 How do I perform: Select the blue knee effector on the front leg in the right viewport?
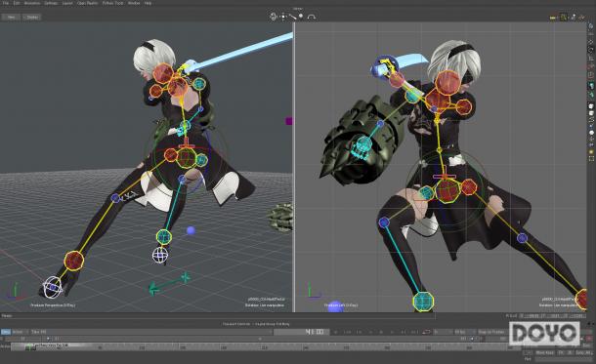pyautogui.click(x=384, y=222)
